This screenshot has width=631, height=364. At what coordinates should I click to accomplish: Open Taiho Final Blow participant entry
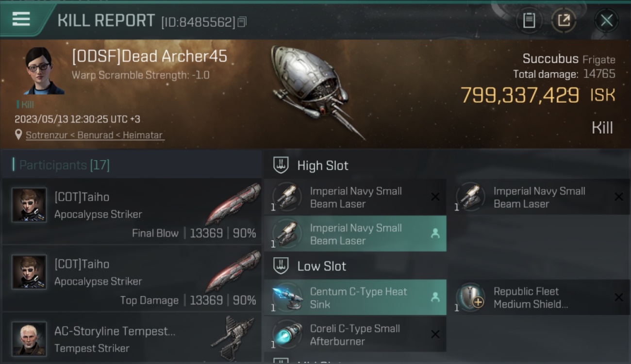click(132, 211)
